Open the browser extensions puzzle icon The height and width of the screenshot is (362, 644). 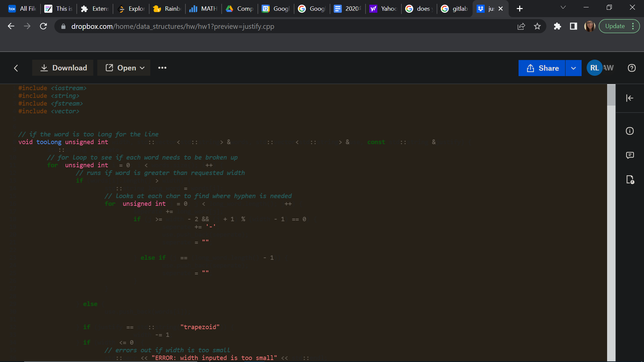click(x=557, y=26)
